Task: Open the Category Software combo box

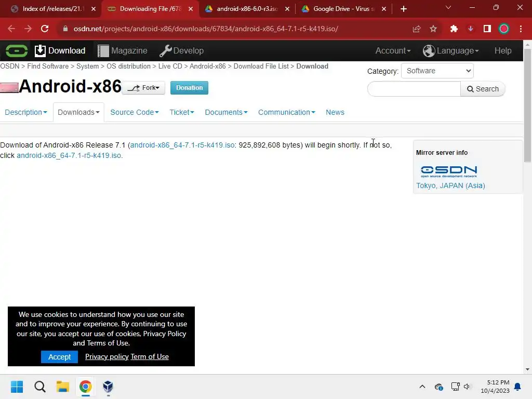Action: click(437, 71)
